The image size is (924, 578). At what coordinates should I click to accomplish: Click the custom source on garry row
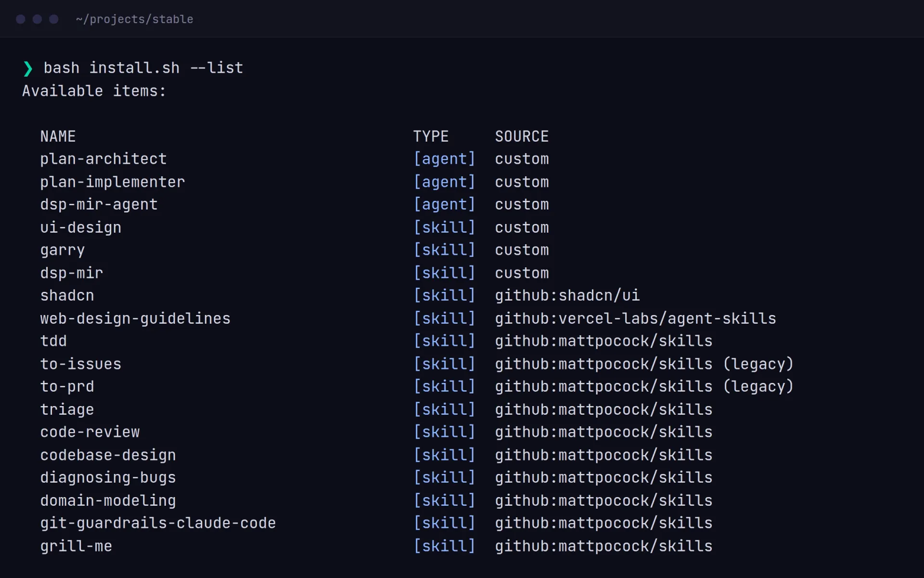click(x=522, y=250)
